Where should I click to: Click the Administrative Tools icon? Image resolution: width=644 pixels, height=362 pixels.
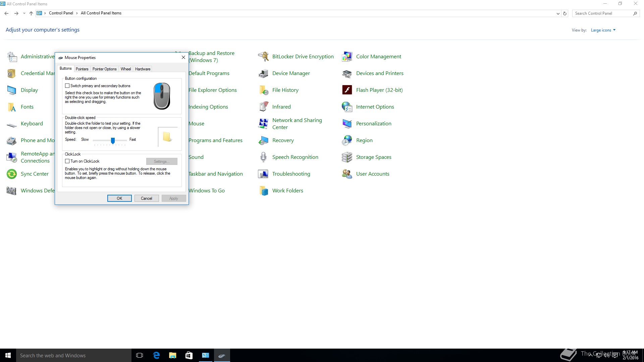coord(12,57)
